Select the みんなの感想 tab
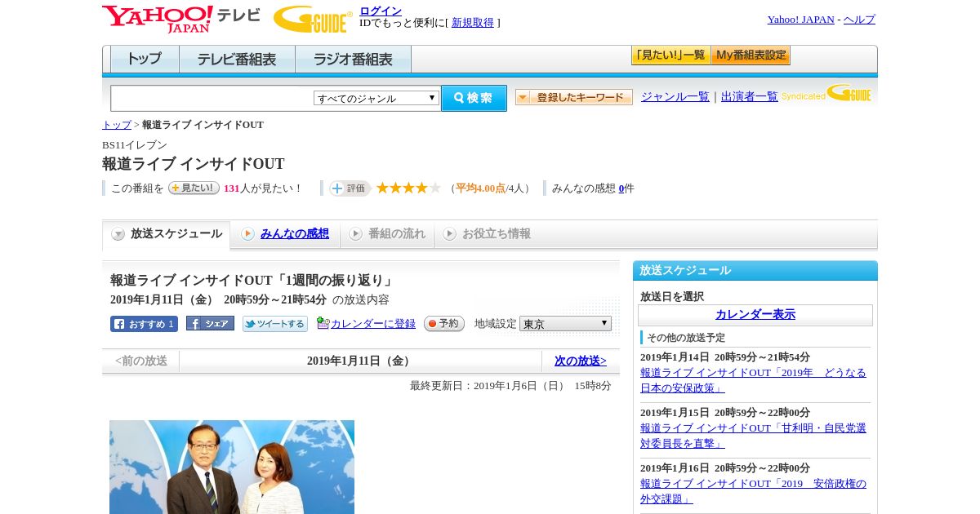 pyautogui.click(x=285, y=234)
